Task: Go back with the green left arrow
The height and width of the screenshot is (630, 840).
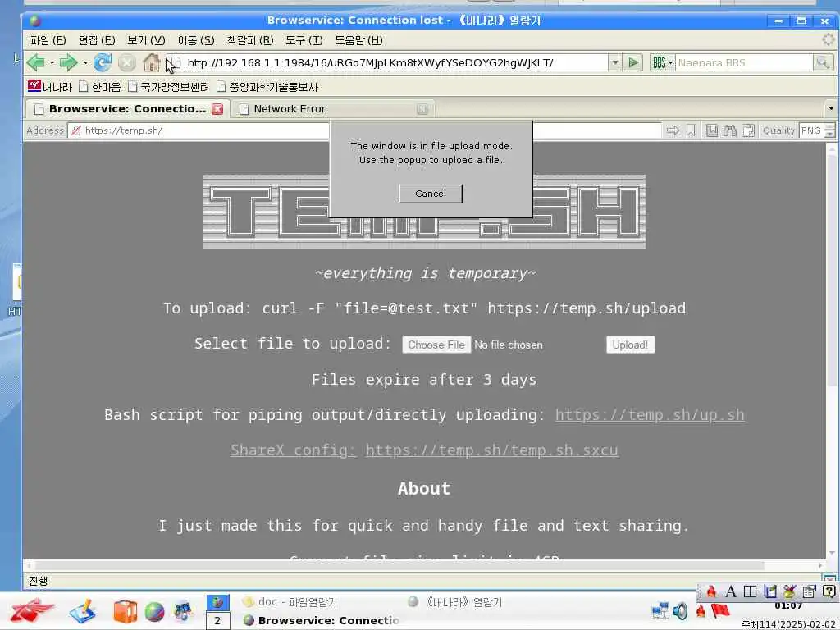Action: point(35,62)
